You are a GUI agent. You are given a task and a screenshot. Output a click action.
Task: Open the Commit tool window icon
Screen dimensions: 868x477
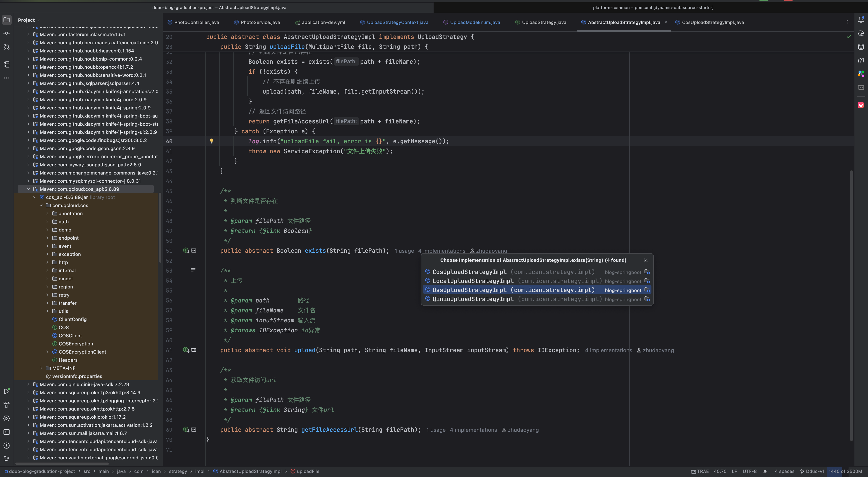click(6, 33)
